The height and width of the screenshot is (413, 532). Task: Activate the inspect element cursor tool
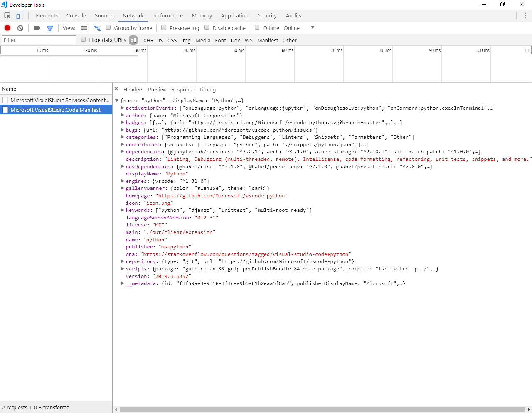[7, 15]
